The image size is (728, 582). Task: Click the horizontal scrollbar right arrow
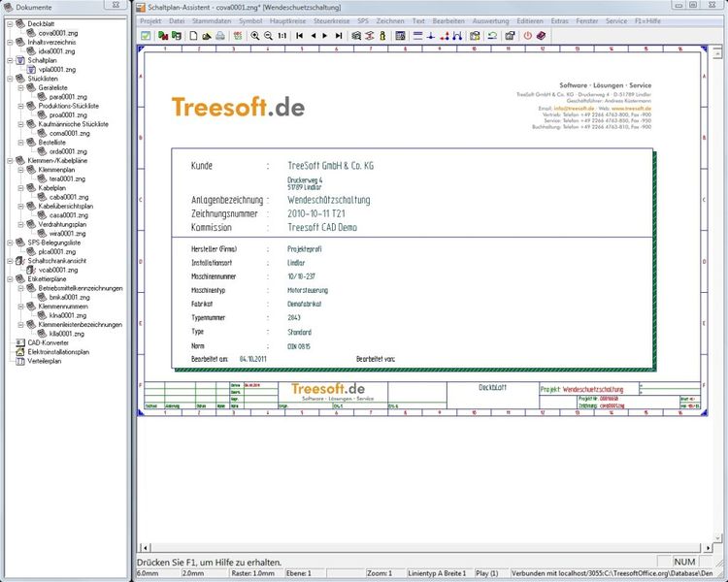tap(708, 548)
